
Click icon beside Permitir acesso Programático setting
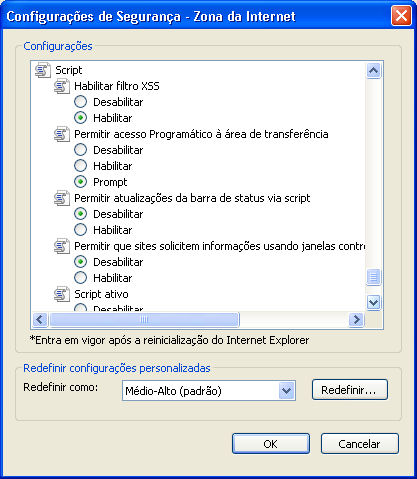[x=62, y=134]
